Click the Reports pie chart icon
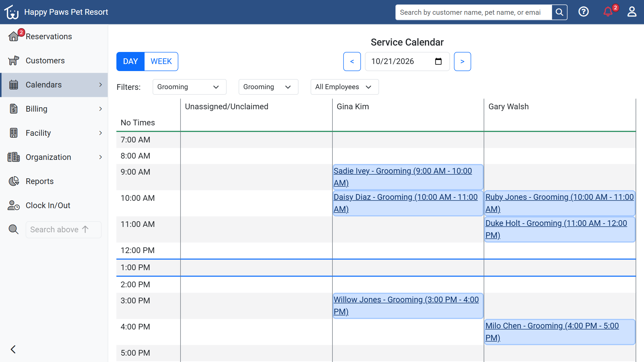644x362 pixels. pos(13,181)
